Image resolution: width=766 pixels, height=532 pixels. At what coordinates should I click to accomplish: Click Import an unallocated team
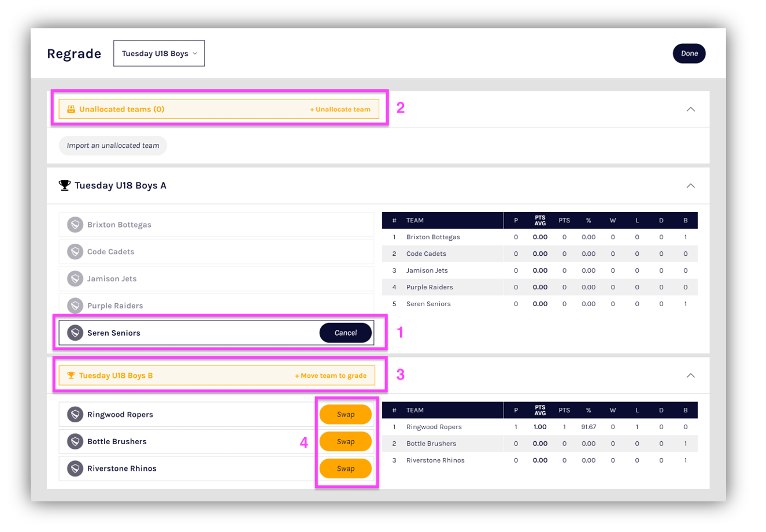tap(113, 146)
